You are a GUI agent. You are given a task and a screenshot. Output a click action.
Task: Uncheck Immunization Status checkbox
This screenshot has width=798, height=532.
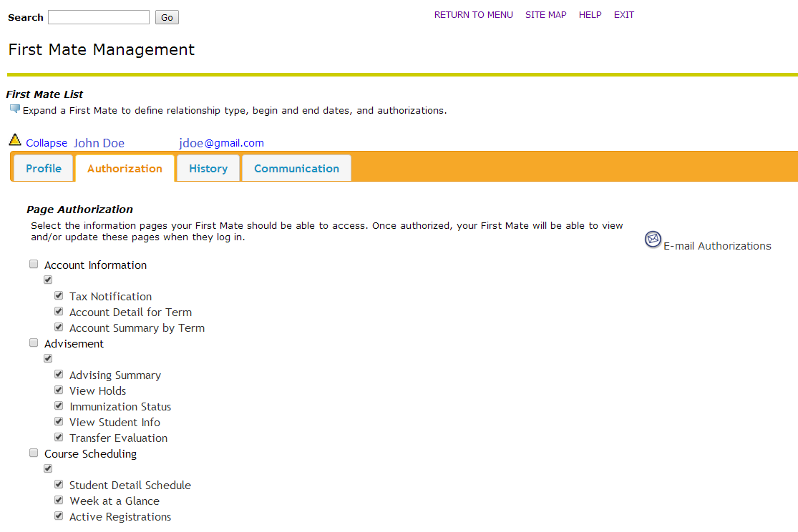[59, 406]
